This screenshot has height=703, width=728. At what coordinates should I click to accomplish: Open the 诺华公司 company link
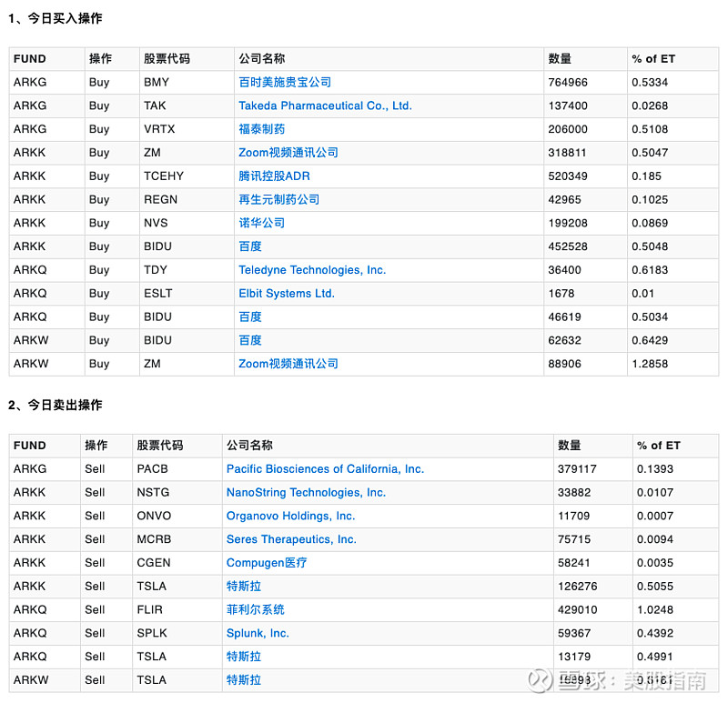262,223
